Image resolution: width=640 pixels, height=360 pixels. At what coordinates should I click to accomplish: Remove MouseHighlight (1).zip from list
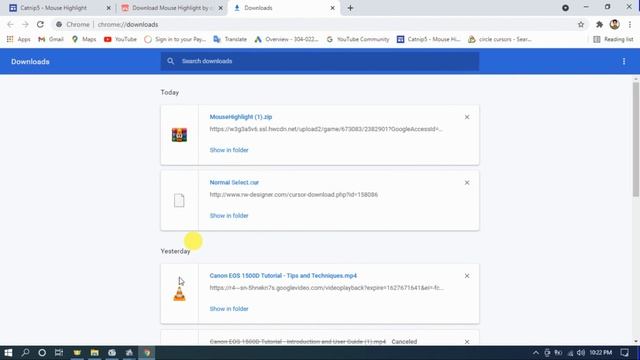point(467,117)
